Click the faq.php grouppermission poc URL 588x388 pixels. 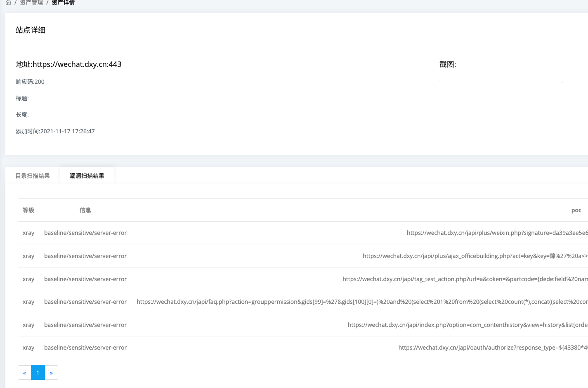tap(362, 302)
